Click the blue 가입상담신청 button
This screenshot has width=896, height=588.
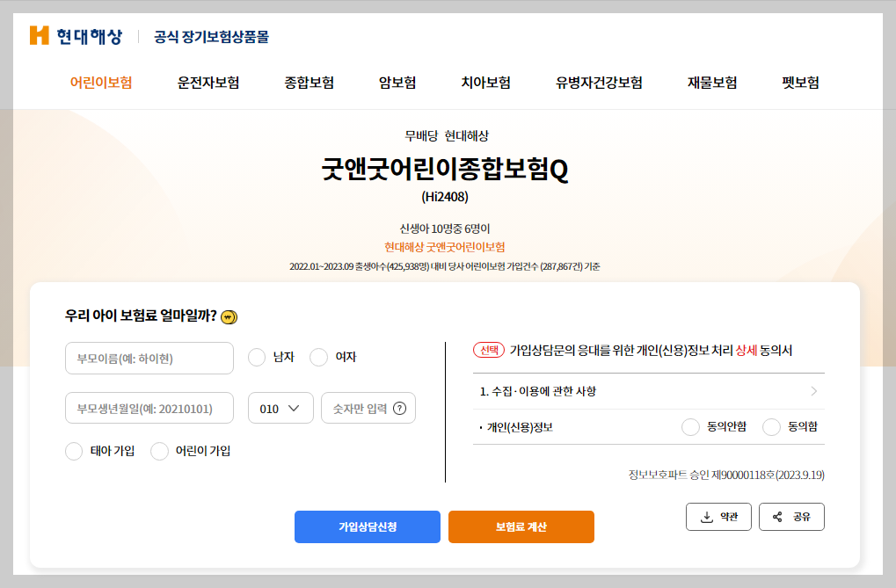(x=368, y=526)
